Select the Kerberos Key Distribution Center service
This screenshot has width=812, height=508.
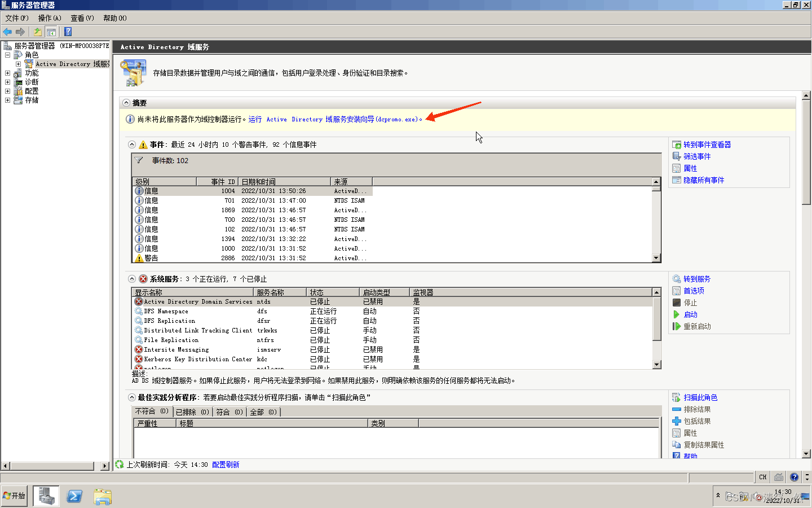click(x=392, y=359)
